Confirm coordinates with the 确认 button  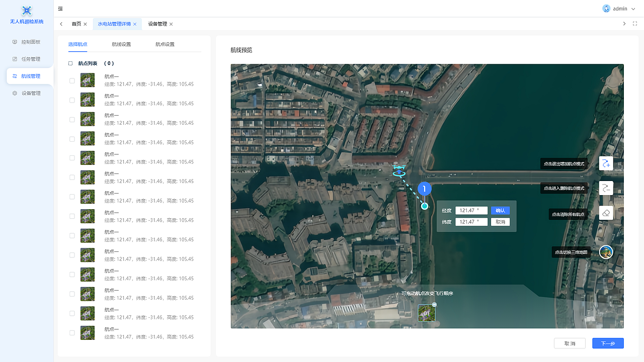(x=501, y=211)
